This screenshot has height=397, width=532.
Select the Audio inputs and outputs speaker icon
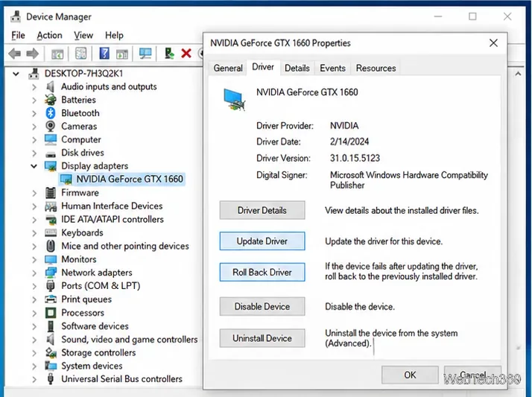point(50,86)
